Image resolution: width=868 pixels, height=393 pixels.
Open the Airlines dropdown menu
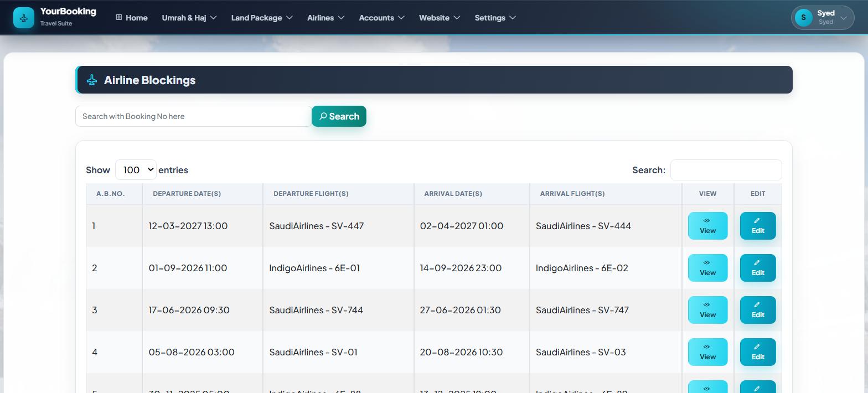[x=326, y=18]
